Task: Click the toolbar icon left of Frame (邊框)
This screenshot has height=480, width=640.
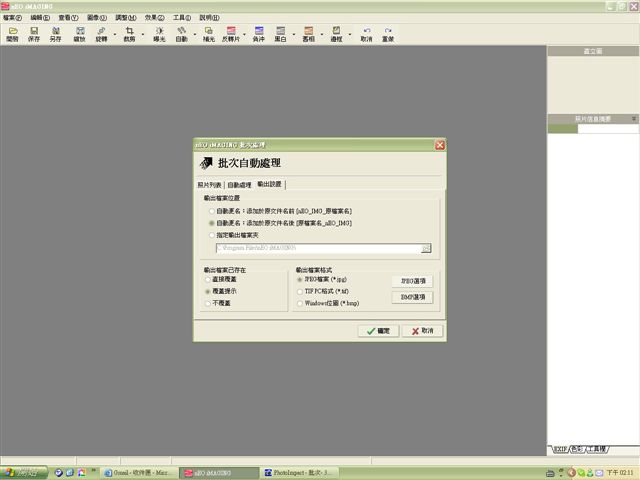Action: click(309, 34)
